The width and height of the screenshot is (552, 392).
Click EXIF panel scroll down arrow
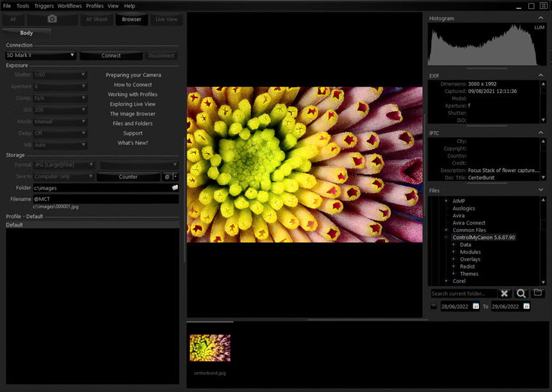(x=543, y=120)
